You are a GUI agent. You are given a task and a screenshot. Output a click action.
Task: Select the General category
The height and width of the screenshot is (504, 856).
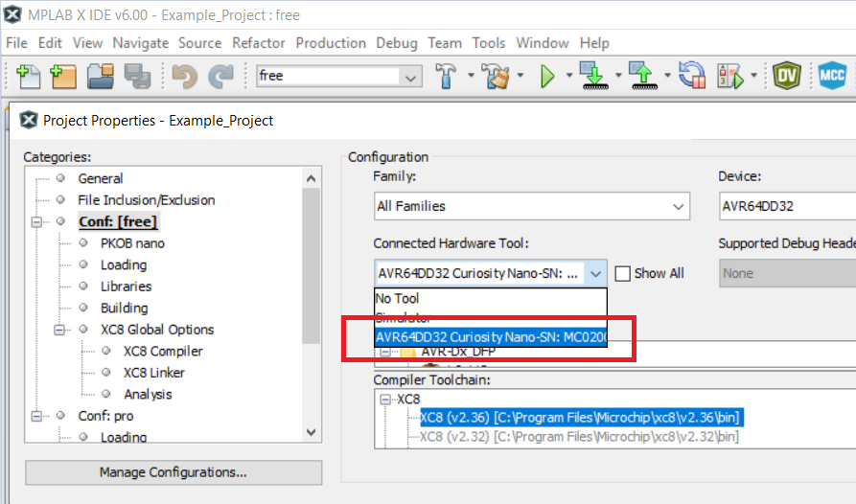(101, 178)
